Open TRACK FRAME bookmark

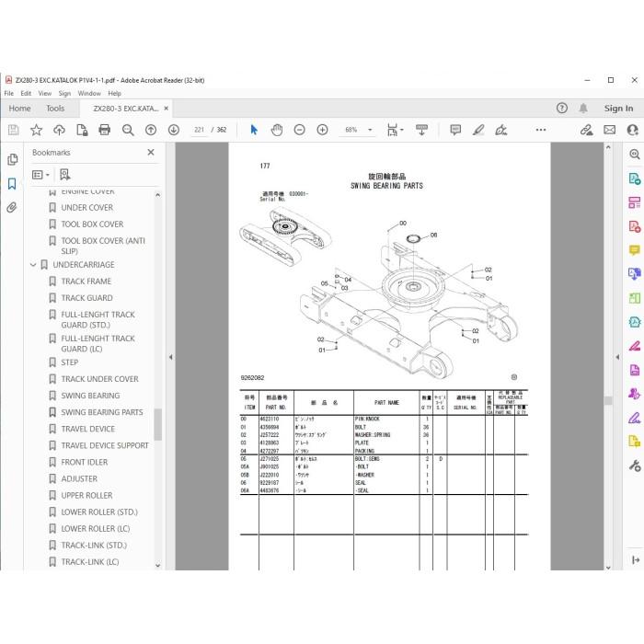click(86, 282)
